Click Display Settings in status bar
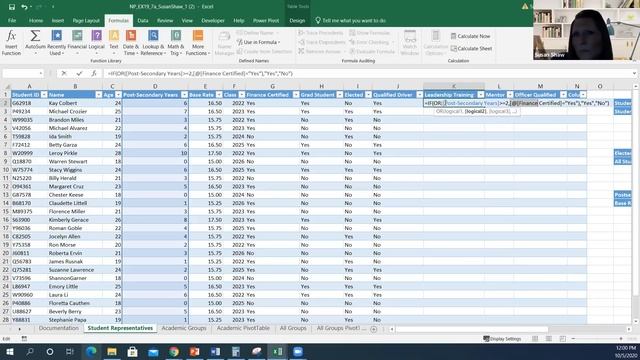Viewport: 640px width, 360px height. (502, 339)
